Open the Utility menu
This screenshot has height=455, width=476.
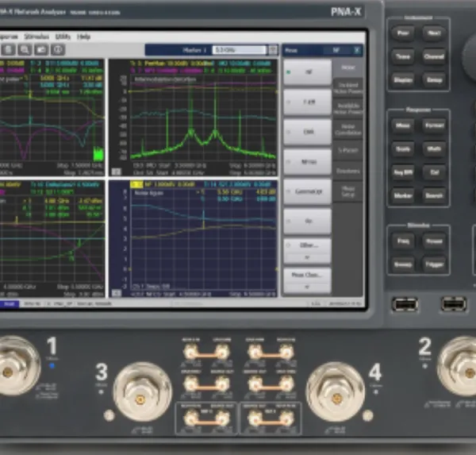63,37
